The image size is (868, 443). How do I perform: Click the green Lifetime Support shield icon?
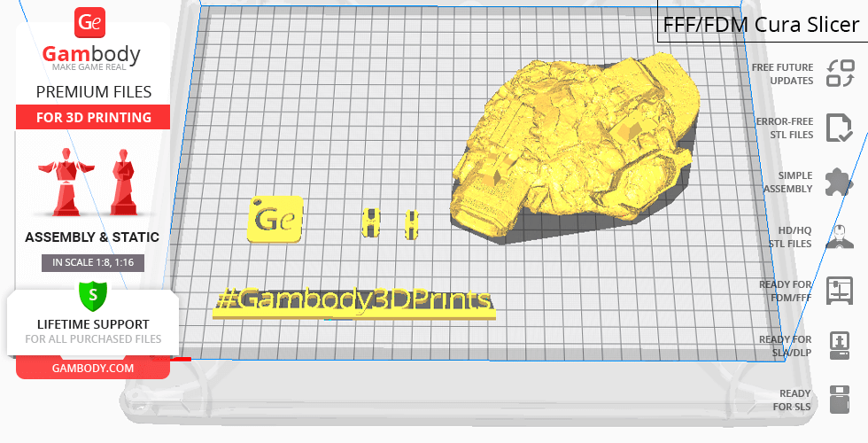tap(92, 295)
